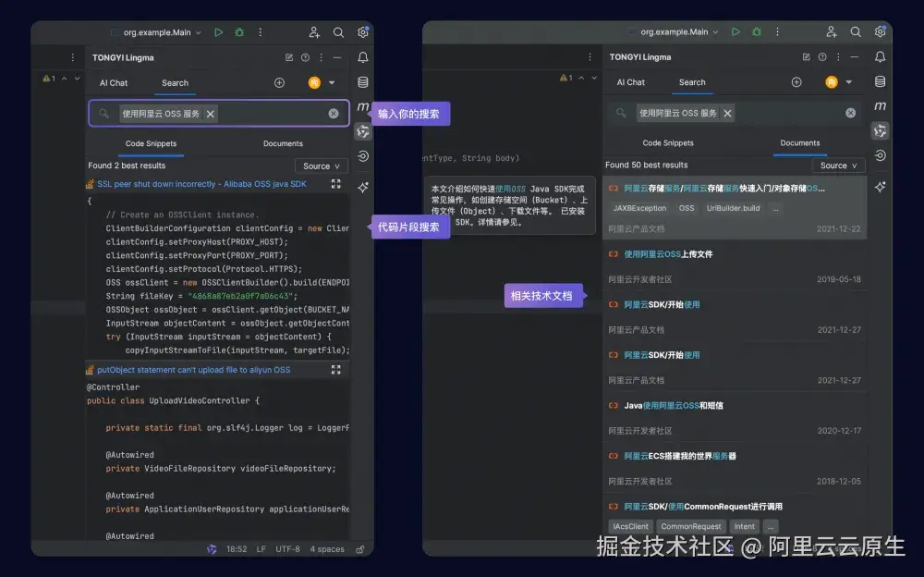
Task: Expand putObject statement snippet fullscreen
Action: pyautogui.click(x=336, y=369)
